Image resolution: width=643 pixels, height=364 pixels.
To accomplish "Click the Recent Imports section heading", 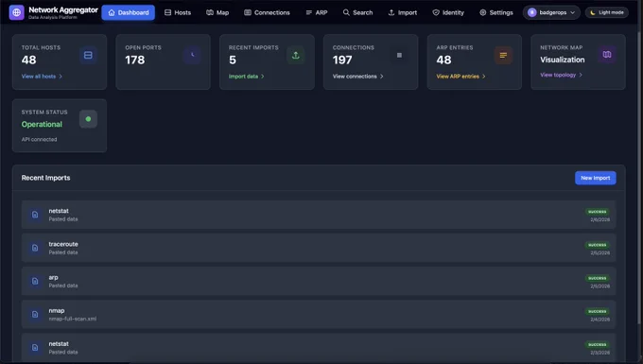I will 46,178.
